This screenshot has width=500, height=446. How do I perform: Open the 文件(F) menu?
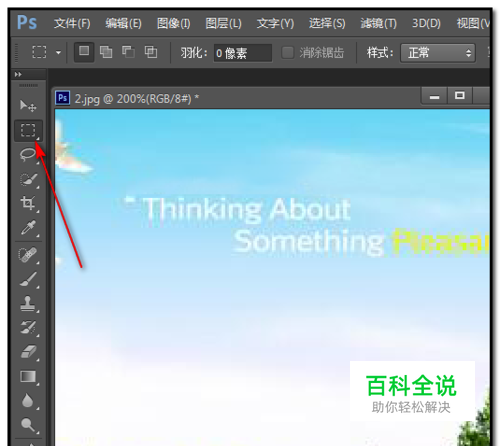(72, 23)
